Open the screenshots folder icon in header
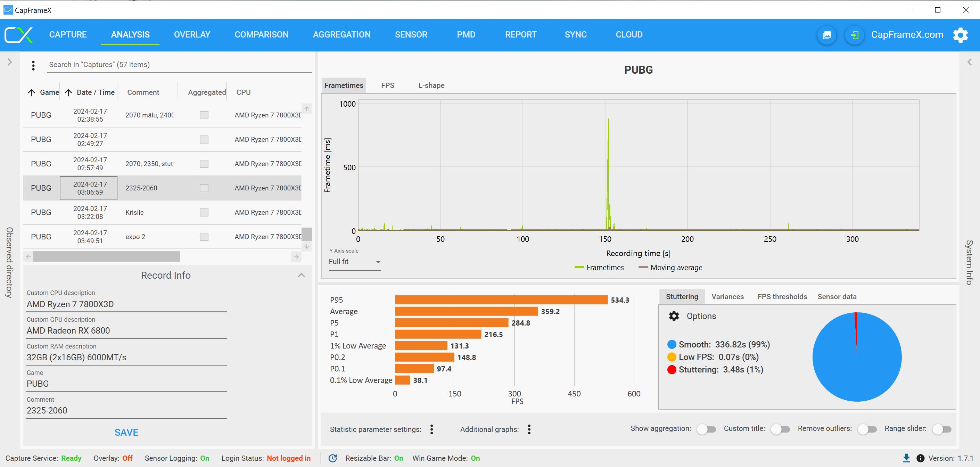 point(827,35)
